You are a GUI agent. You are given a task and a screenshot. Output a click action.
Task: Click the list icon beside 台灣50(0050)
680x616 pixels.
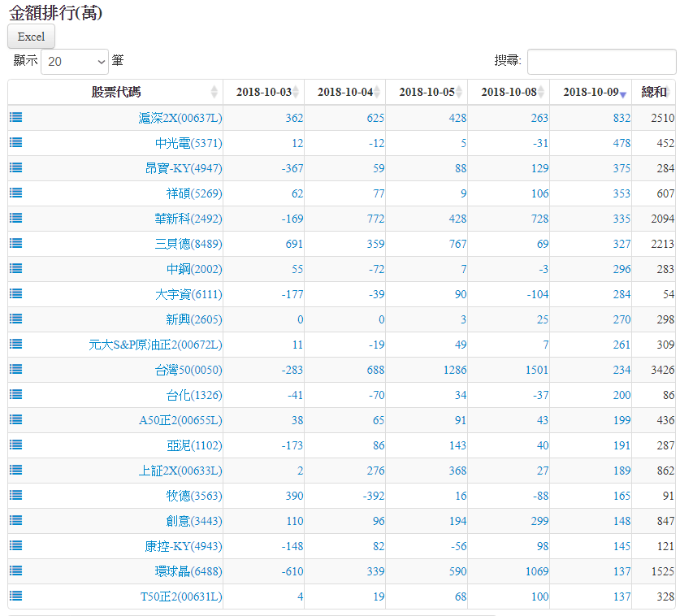click(x=16, y=369)
